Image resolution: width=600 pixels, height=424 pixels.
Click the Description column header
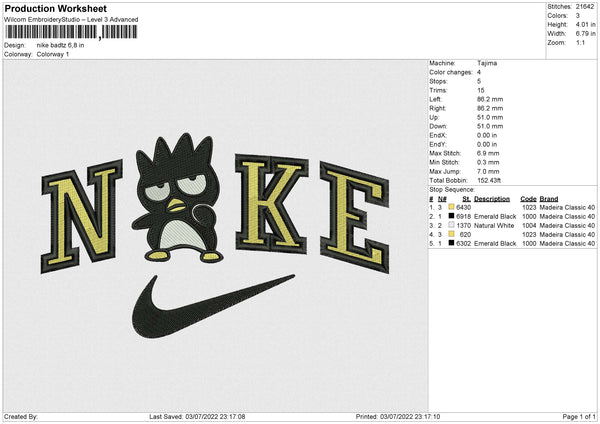pos(492,199)
